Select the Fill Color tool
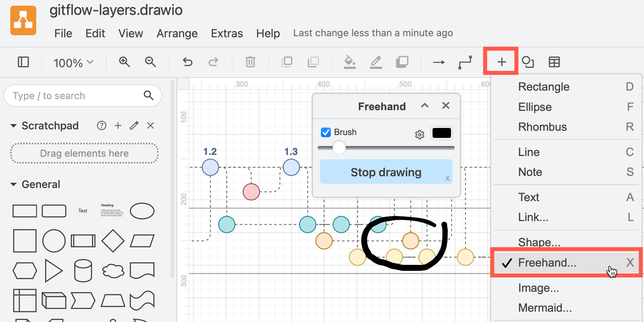 (349, 62)
